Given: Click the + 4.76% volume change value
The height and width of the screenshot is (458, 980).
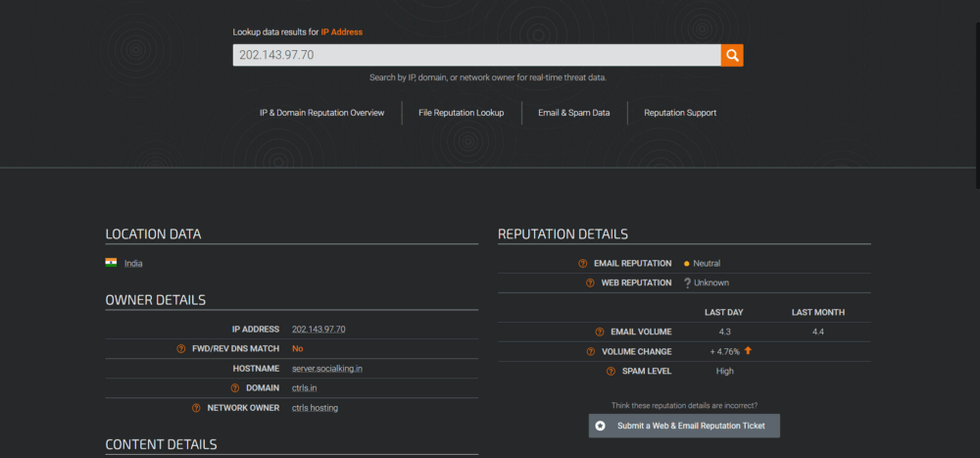Looking at the screenshot, I should pyautogui.click(x=725, y=352).
